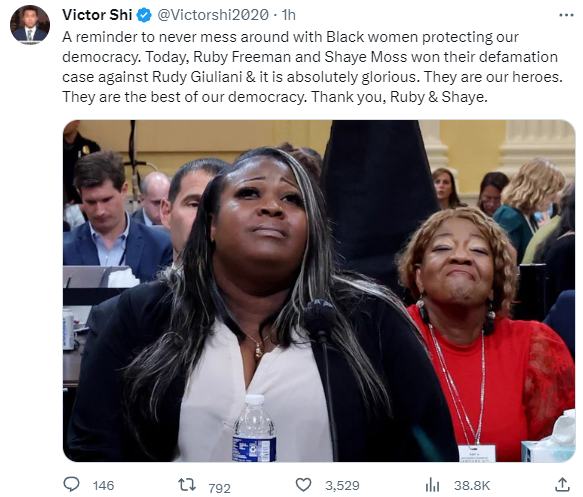Click the blue verified badge

[x=144, y=15]
